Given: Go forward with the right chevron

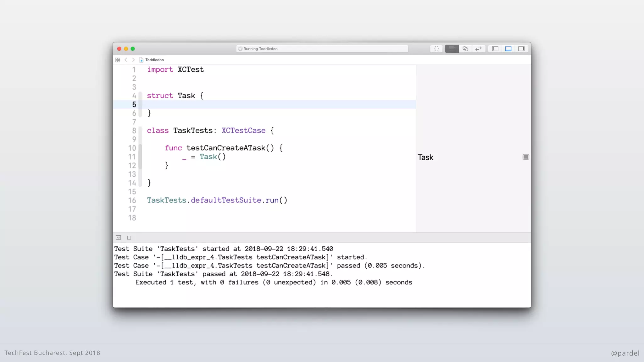Looking at the screenshot, I should point(133,60).
